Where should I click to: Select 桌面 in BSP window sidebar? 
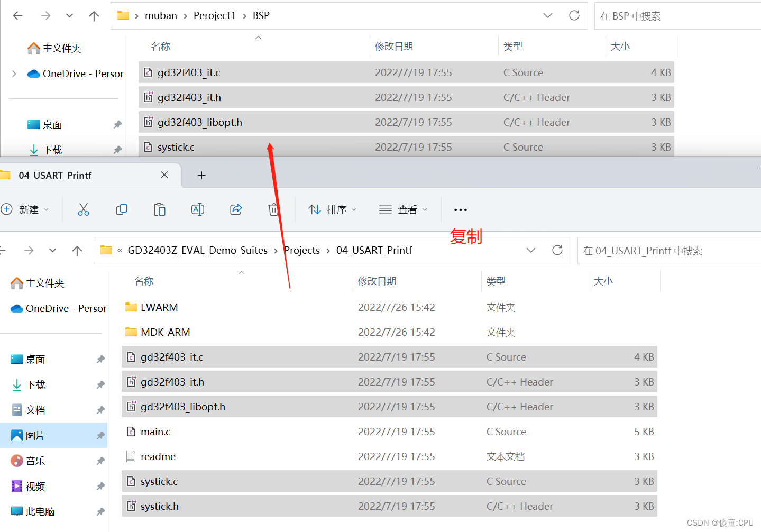click(45, 124)
